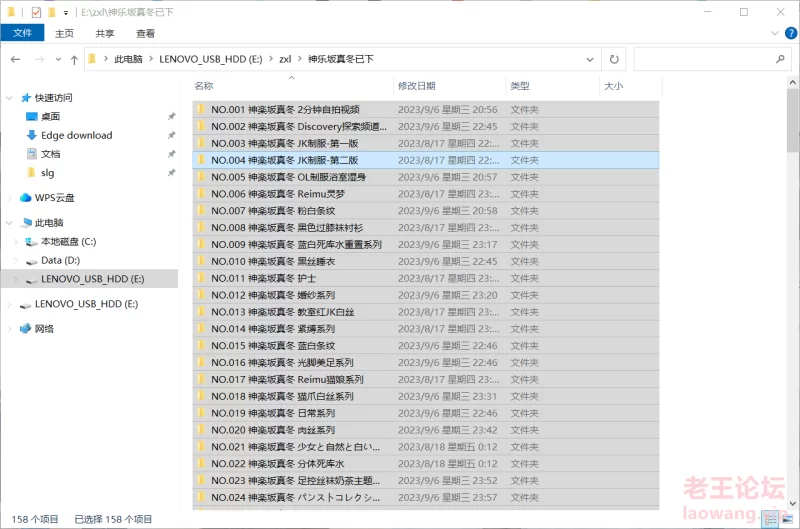Click the pin icon beside 文档
Screen dimensions: 800x529
[171, 154]
